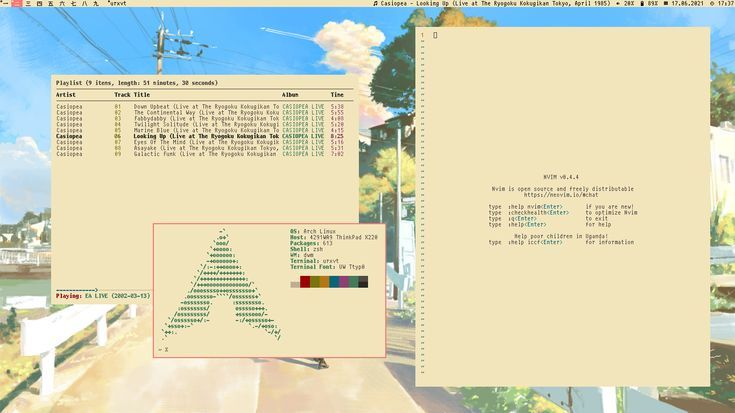Switch to dwm tag 九

[96, 3]
